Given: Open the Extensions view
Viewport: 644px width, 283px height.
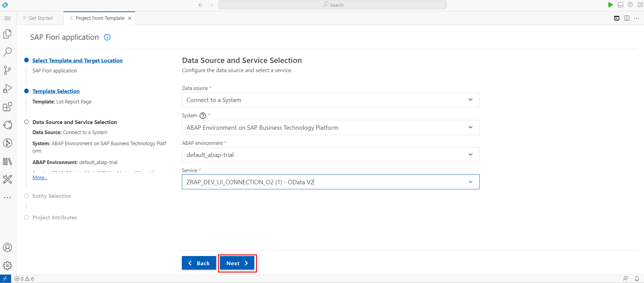Looking at the screenshot, I should (x=7, y=107).
